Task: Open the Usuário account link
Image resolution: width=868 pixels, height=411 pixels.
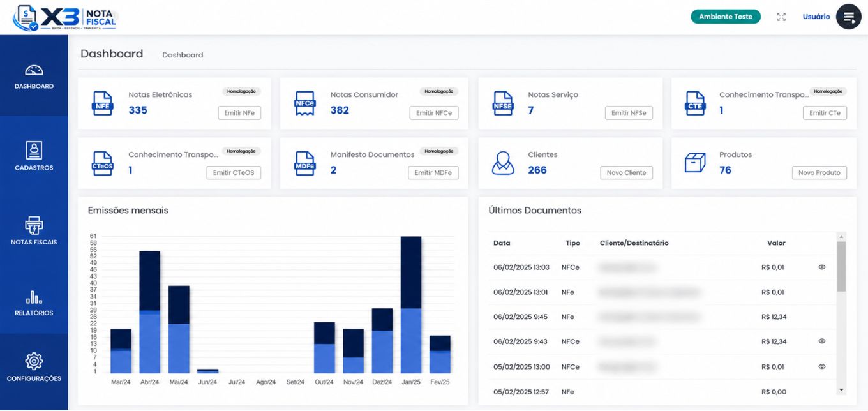Action: coord(816,17)
